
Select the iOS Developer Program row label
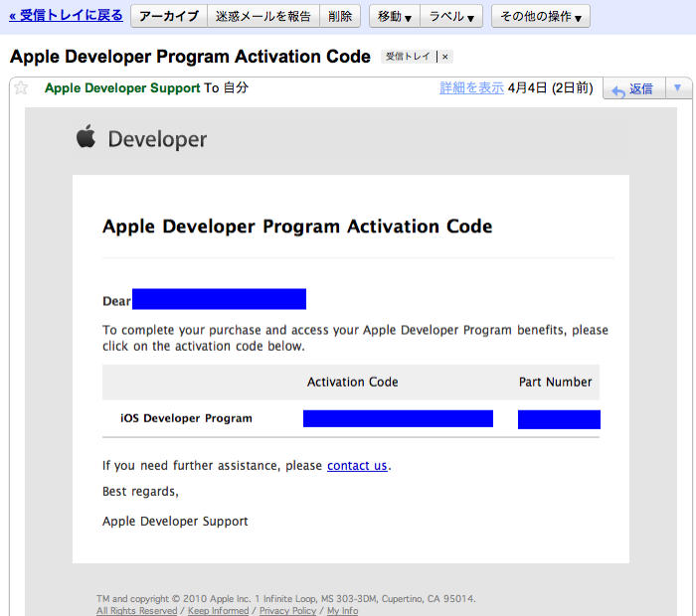(x=186, y=418)
